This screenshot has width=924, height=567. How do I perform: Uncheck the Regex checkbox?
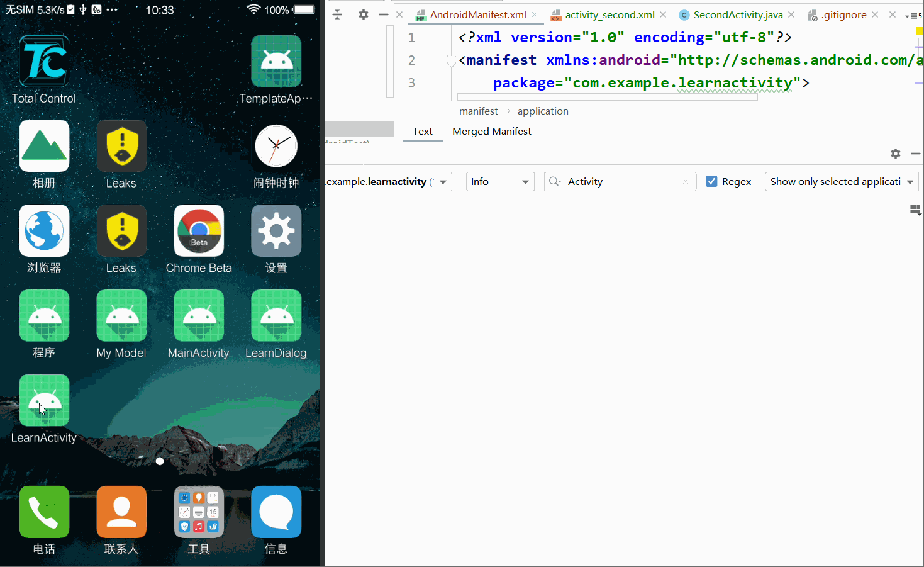tap(711, 182)
